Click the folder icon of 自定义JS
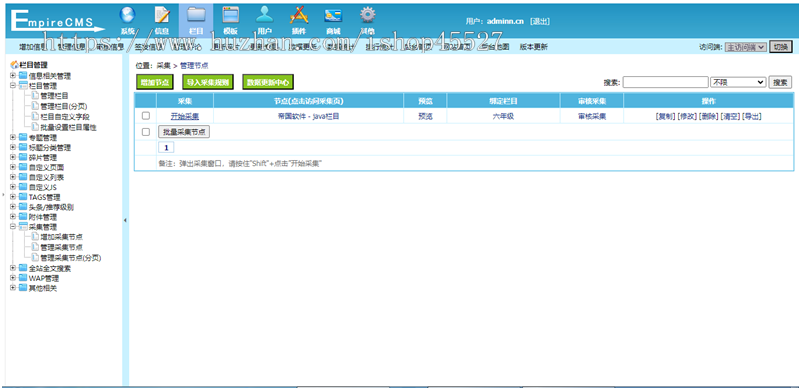The width and height of the screenshot is (801, 390). [22, 187]
